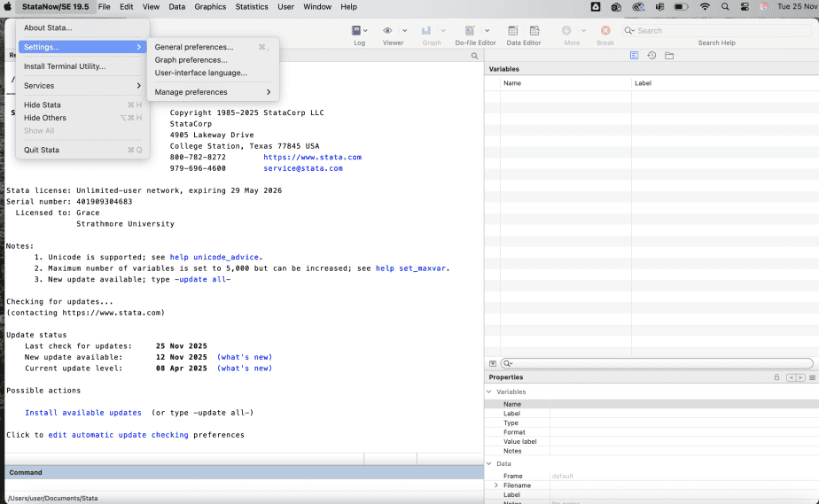
Task: Click the red Break icon
Action: 605,31
